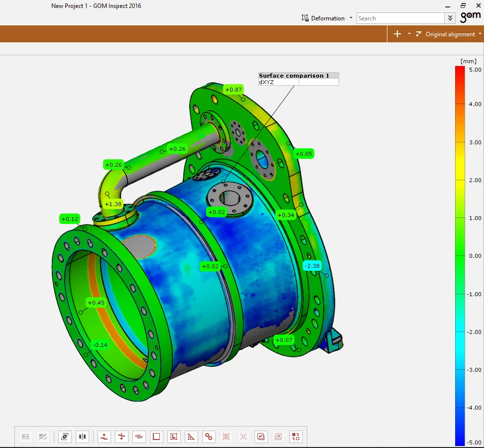Image resolution: width=484 pixels, height=448 pixels.
Task: Toggle the grey diagonal-split icon in toolbar
Action: (43, 437)
